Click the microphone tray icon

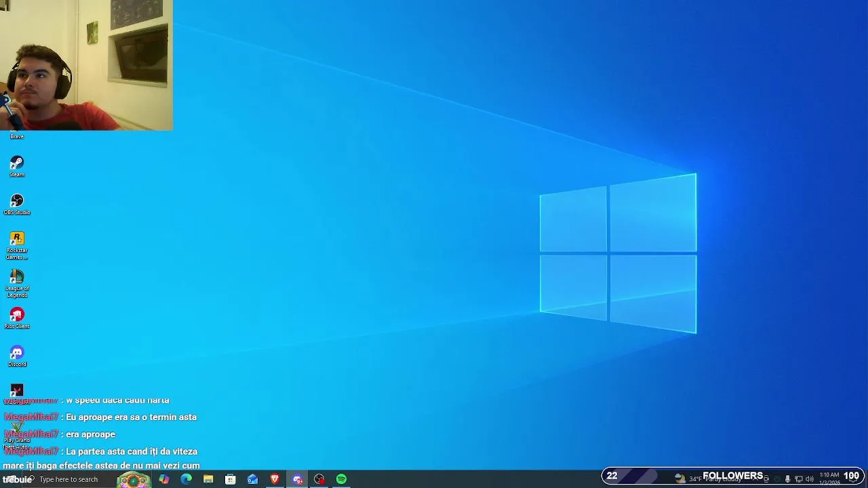[x=787, y=479]
